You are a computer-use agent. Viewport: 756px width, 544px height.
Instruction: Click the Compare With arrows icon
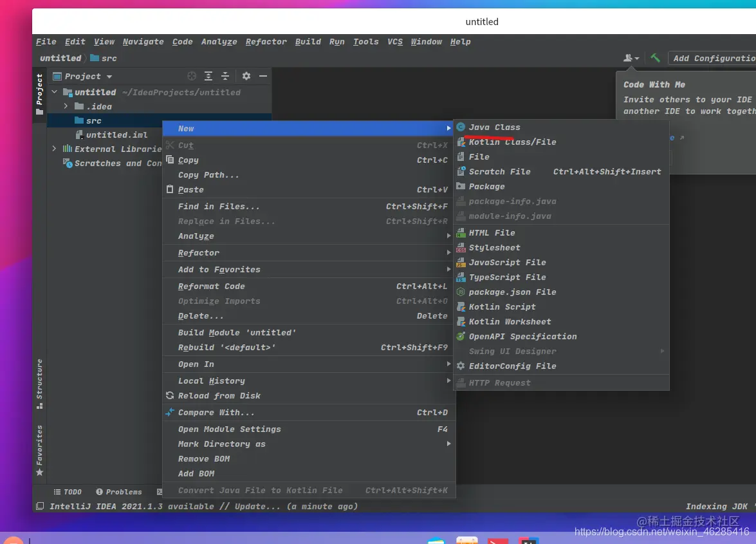click(170, 412)
